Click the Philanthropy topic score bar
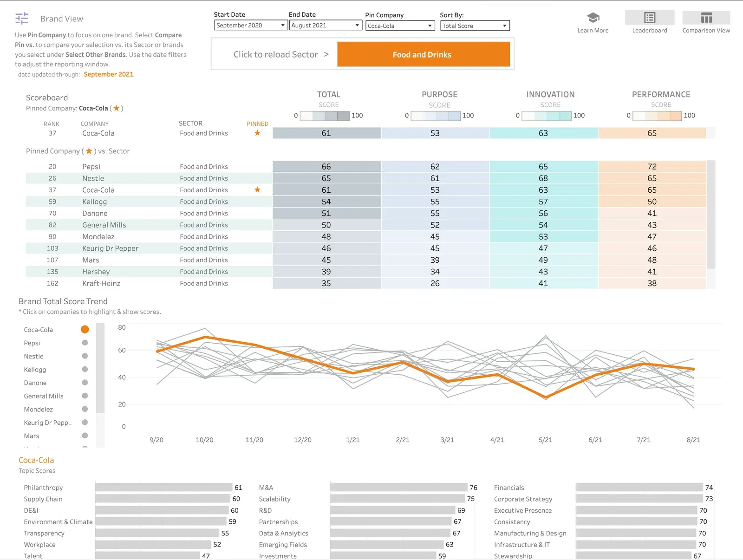The height and width of the screenshot is (560, 743). tap(164, 488)
